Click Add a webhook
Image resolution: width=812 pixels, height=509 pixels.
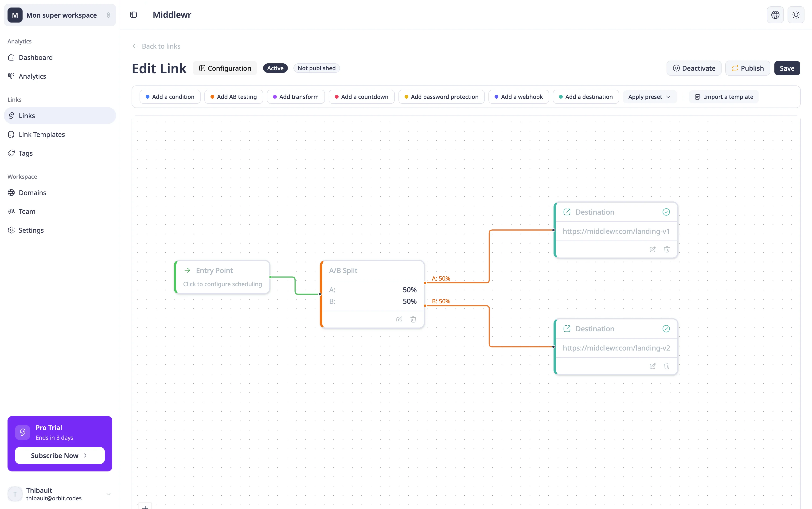pyautogui.click(x=519, y=97)
